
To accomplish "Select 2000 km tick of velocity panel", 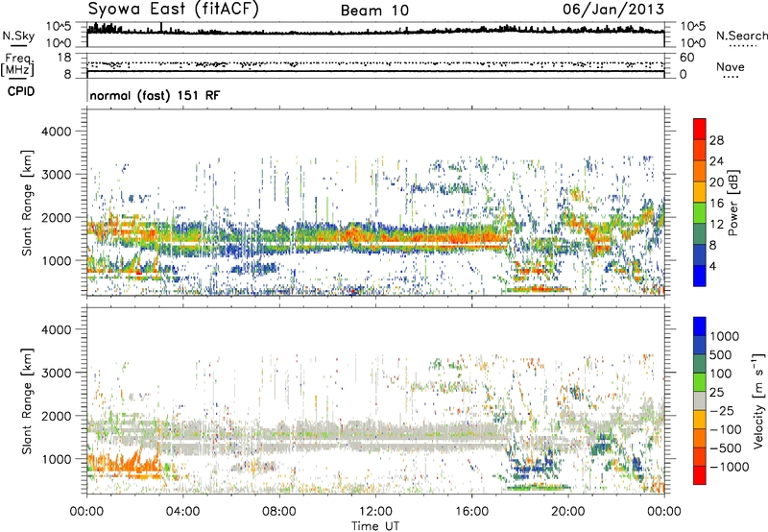I will [x=57, y=416].
